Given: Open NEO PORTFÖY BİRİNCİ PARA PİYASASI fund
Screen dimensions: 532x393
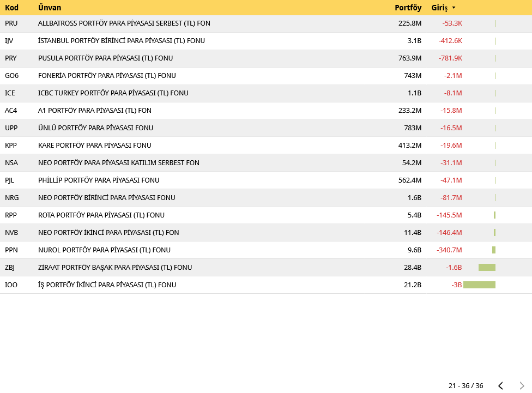Looking at the screenshot, I should (106, 197).
